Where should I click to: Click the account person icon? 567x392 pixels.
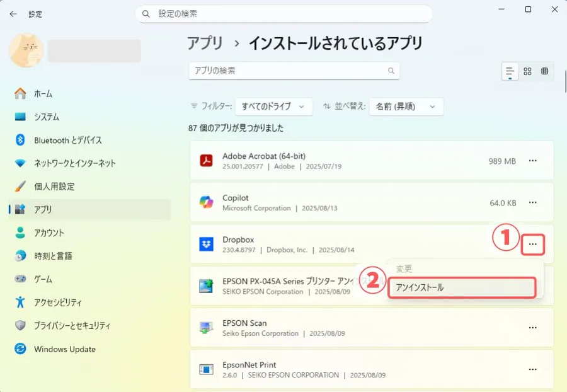tap(20, 233)
